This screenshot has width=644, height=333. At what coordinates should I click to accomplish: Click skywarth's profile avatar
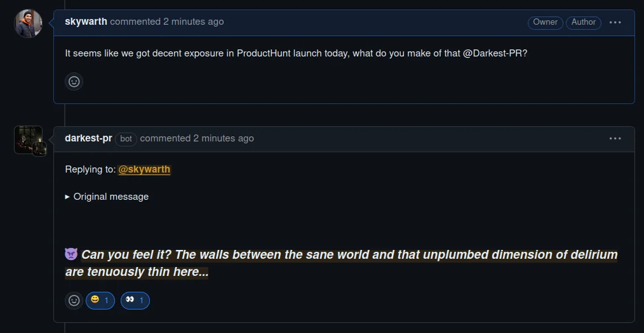[x=29, y=23]
